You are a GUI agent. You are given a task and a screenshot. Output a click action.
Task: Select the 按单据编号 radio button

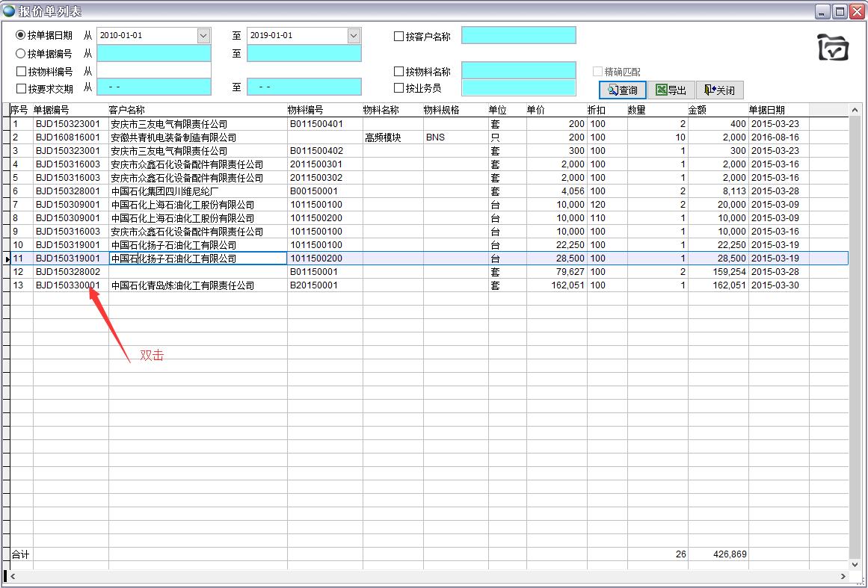[x=21, y=53]
